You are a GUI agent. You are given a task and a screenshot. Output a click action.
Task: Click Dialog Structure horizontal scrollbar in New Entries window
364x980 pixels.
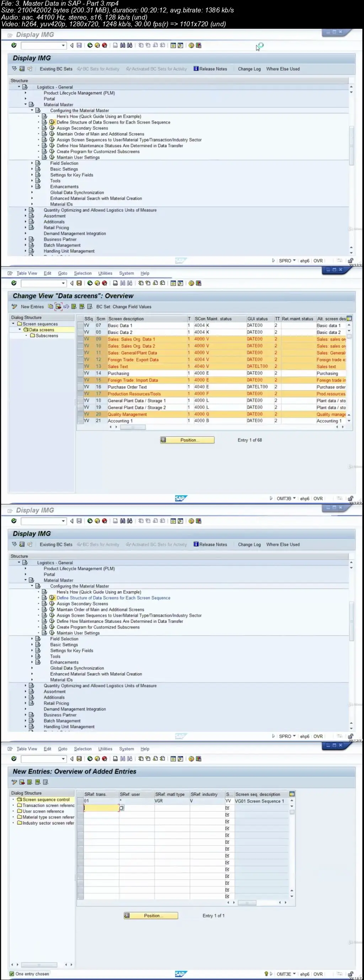click(x=38, y=965)
